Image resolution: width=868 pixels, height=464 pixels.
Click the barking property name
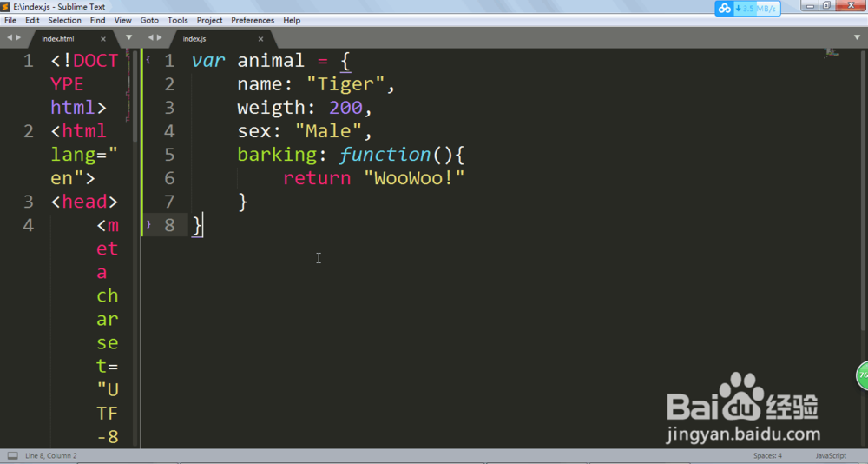point(277,155)
